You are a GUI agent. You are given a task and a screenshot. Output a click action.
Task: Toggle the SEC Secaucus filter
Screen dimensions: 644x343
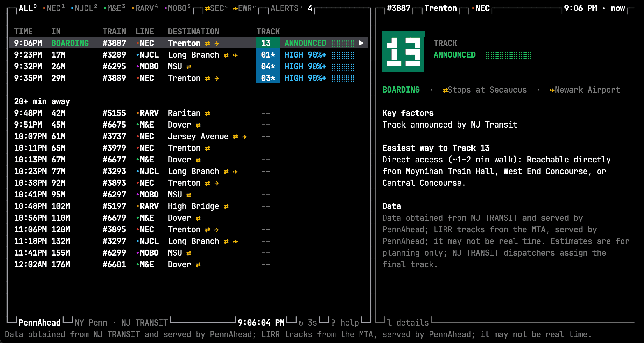217,8
